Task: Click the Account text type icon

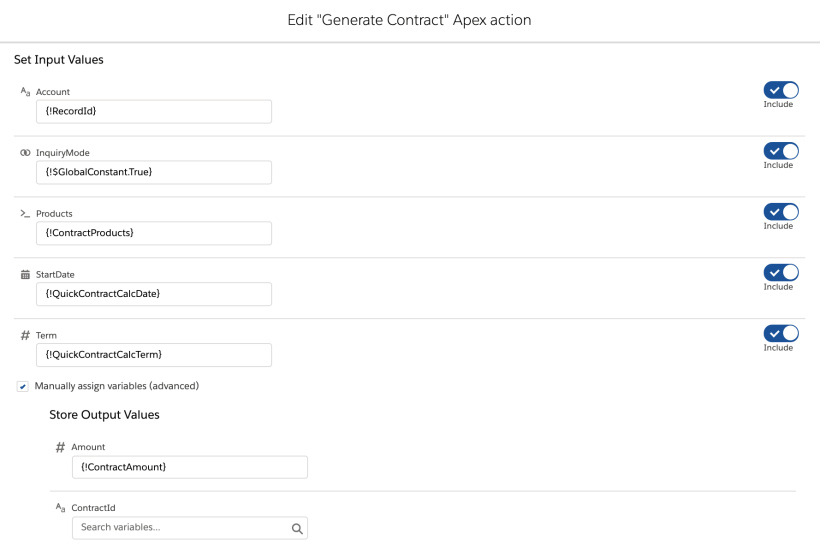Action: pos(25,92)
